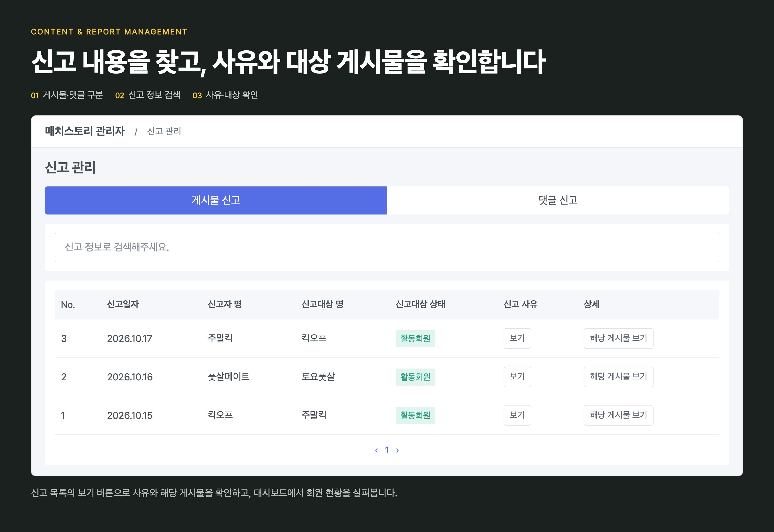The height and width of the screenshot is (532, 774).
Task: Select page number 1 in pagination
Action: [387, 450]
